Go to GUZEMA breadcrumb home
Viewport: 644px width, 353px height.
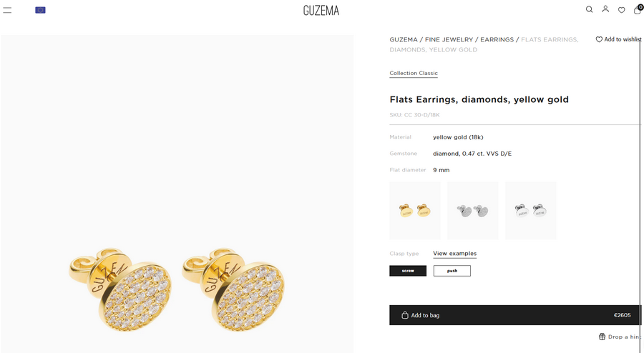tap(404, 39)
